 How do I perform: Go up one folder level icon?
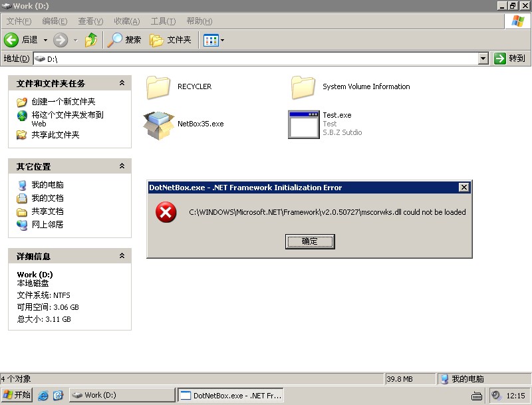(91, 40)
